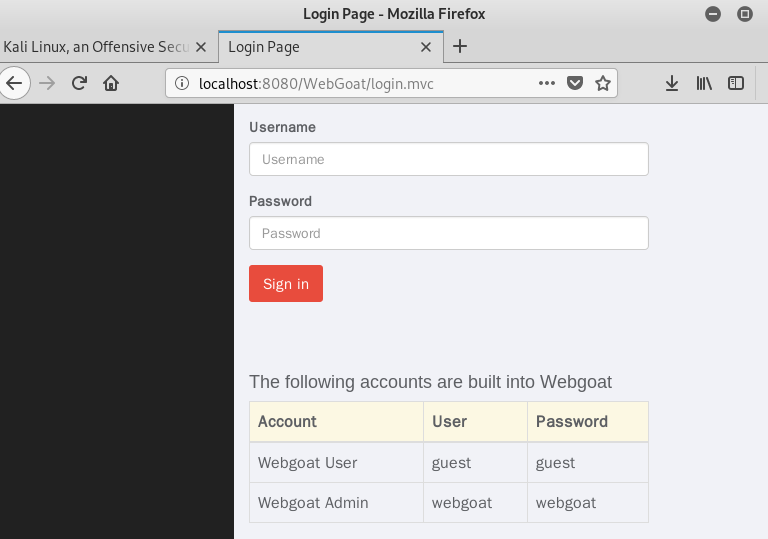Switch to the Kali Linux tab
The image size is (768, 539).
click(96, 47)
